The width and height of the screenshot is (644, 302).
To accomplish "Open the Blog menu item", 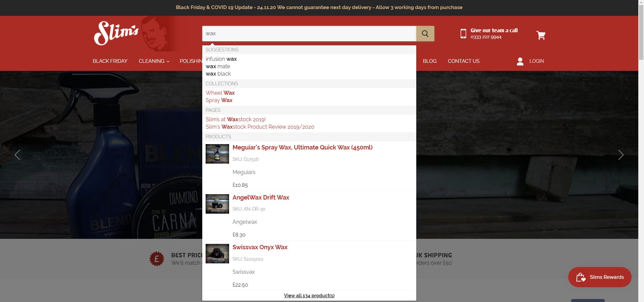I will [x=430, y=61].
